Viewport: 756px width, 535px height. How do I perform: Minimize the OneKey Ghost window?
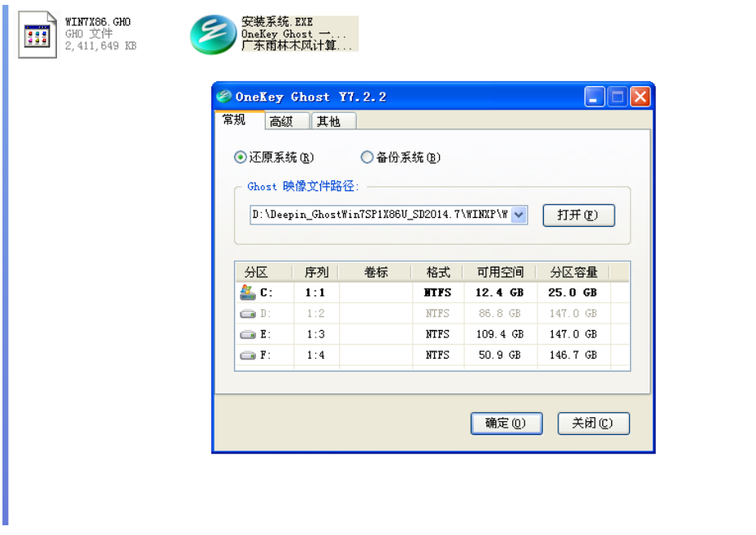[594, 97]
